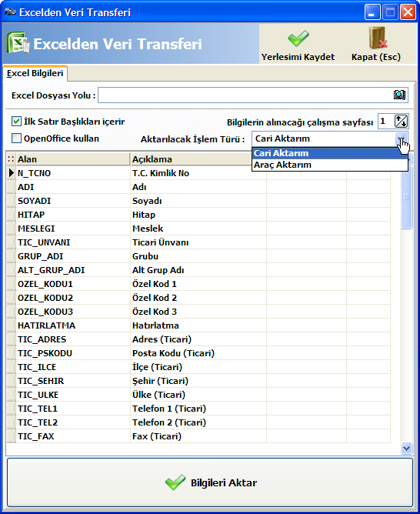Viewport: 420px width, 514px height.
Task: Click the Bilgileri Aktar button
Action: pos(210,482)
